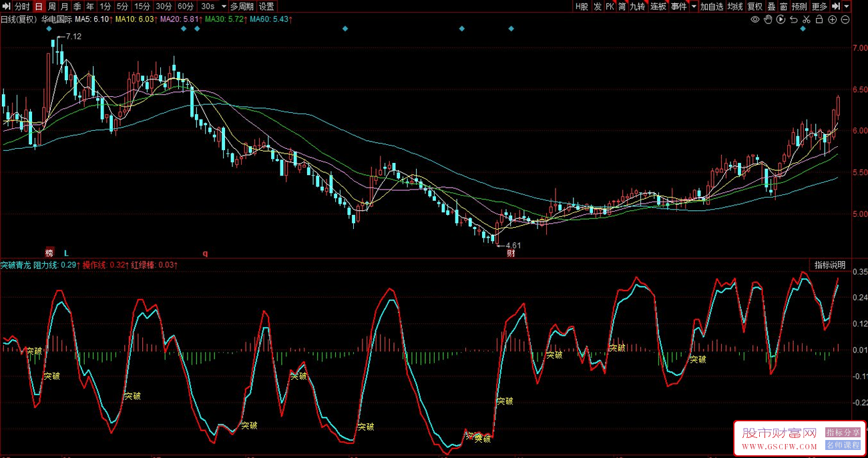The image size is (868, 458).
Task: Click the 突破青龙 indicator name
Action: click(x=15, y=265)
